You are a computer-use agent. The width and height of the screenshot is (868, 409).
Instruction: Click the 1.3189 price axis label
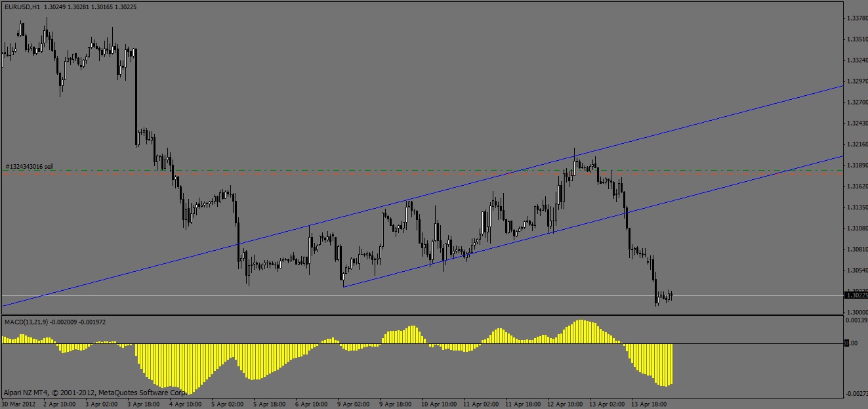tap(858, 165)
